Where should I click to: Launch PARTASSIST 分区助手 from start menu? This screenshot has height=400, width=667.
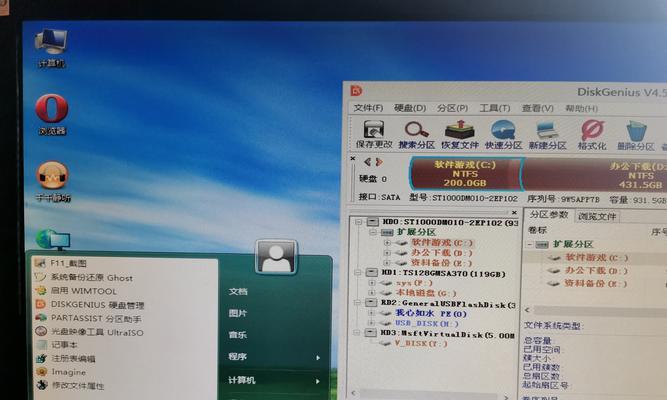(x=88, y=318)
